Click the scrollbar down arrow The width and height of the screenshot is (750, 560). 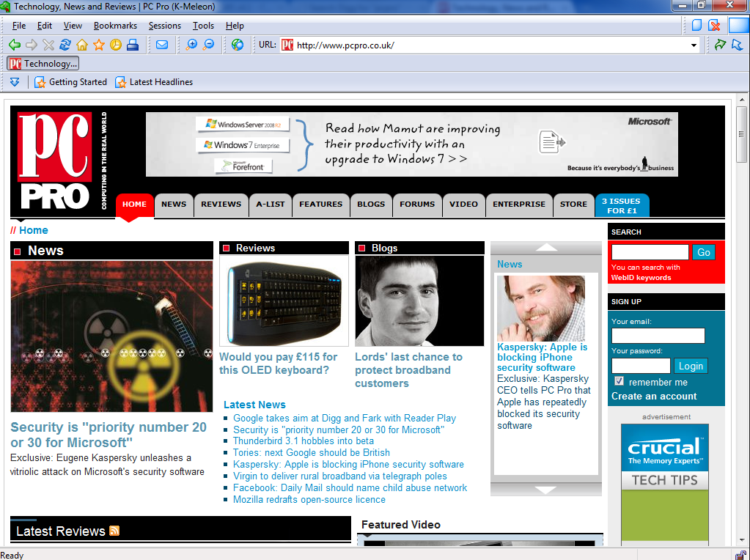click(742, 540)
